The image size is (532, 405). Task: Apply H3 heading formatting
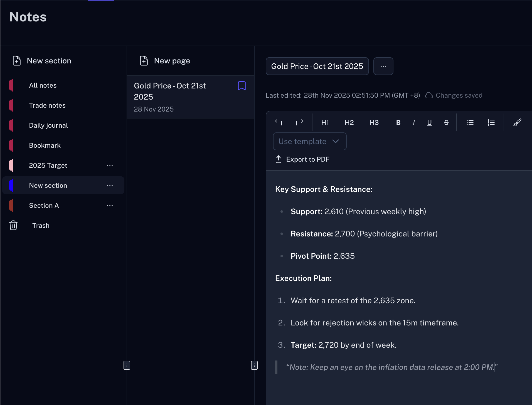[374, 122]
